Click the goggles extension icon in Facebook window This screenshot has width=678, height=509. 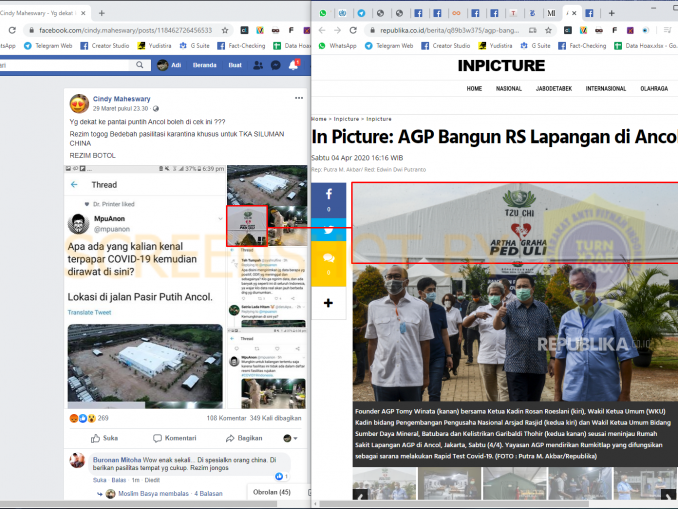275,30
